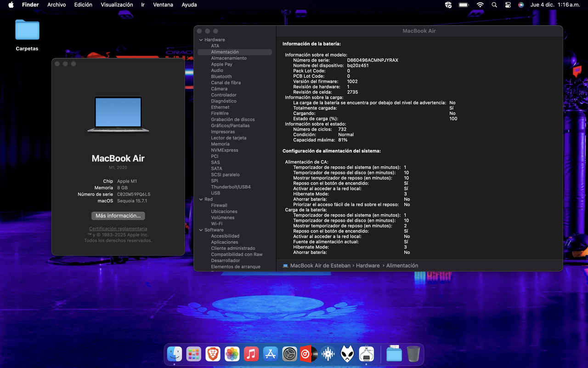Click the Más información button

(x=118, y=215)
